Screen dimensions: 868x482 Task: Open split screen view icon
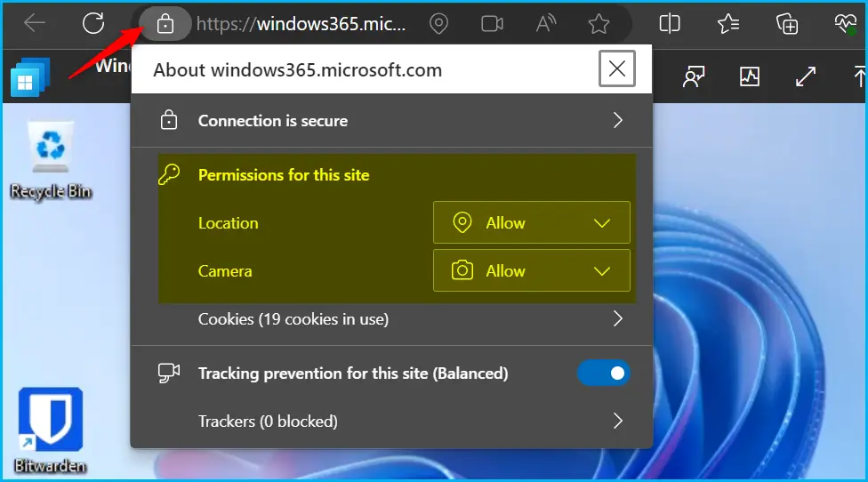pos(670,24)
